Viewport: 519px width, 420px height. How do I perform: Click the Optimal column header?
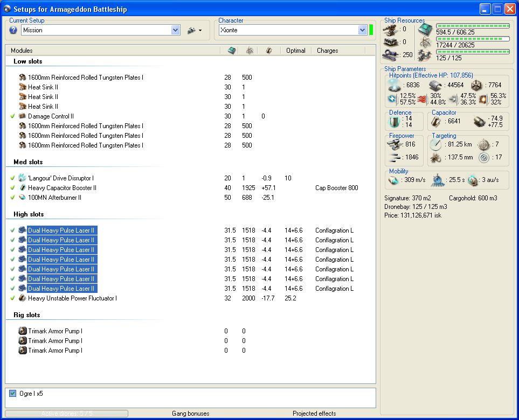(x=295, y=51)
